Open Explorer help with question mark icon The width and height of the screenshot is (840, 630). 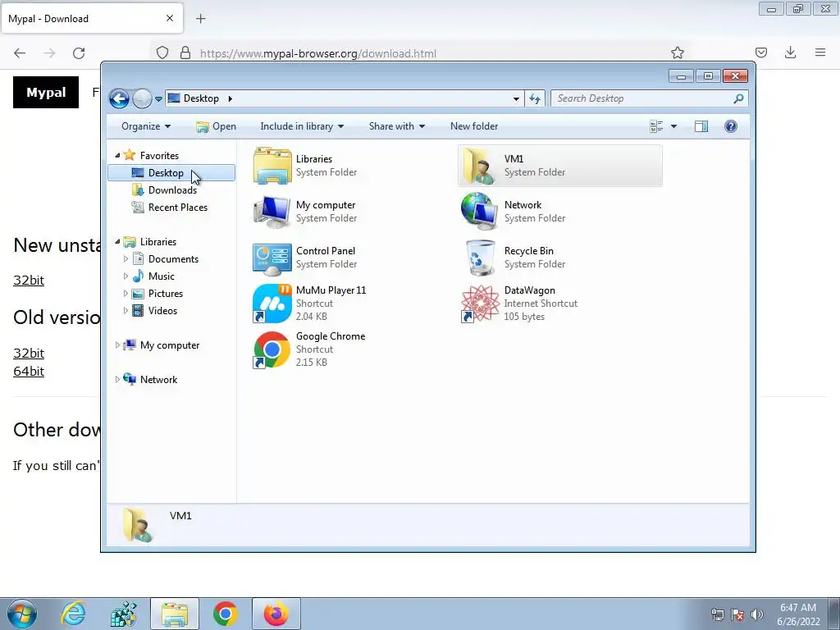coord(731,126)
